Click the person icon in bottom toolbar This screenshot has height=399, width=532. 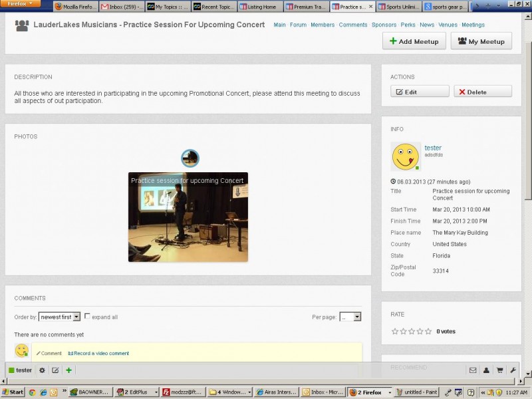click(x=486, y=370)
